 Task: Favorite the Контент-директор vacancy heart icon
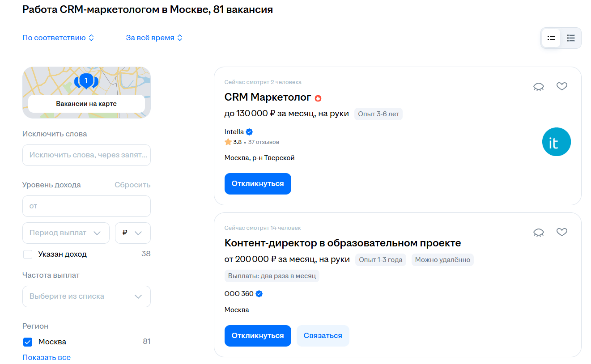[562, 232]
